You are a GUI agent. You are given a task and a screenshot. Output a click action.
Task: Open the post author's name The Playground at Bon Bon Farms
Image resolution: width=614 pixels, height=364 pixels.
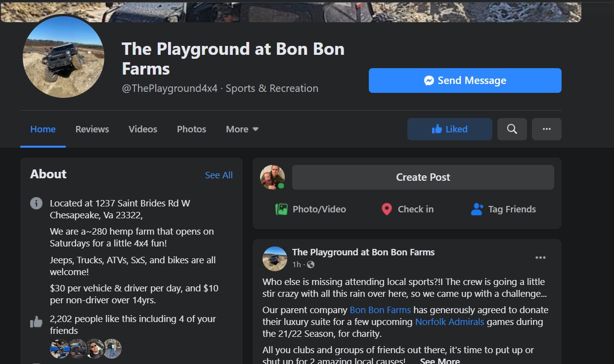(363, 252)
